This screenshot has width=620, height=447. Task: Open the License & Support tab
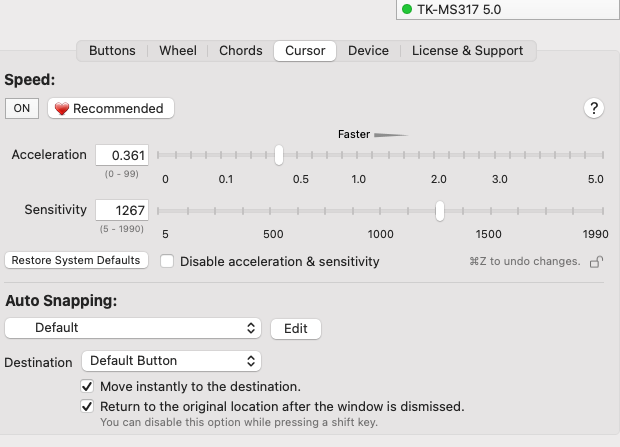click(467, 51)
